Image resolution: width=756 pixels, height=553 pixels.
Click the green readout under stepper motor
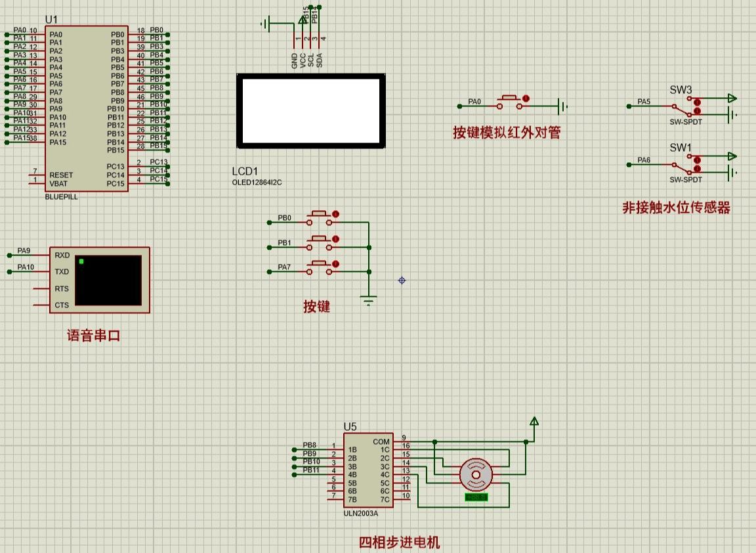point(476,498)
